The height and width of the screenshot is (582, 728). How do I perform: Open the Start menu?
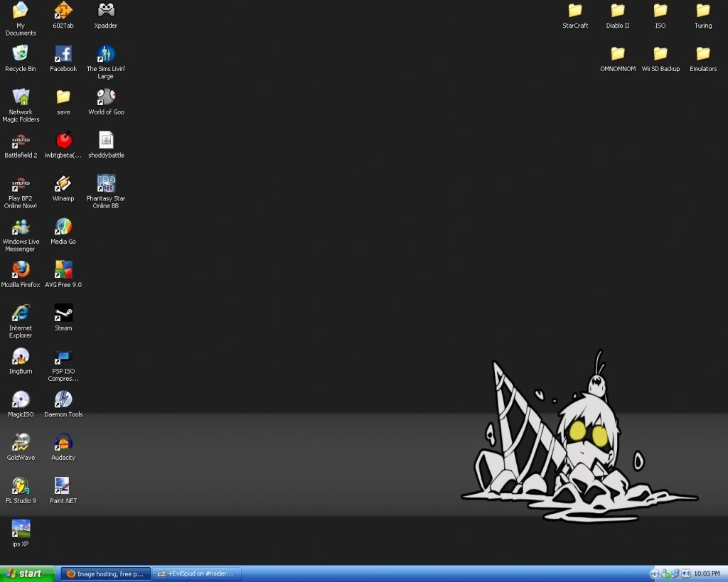(28, 573)
